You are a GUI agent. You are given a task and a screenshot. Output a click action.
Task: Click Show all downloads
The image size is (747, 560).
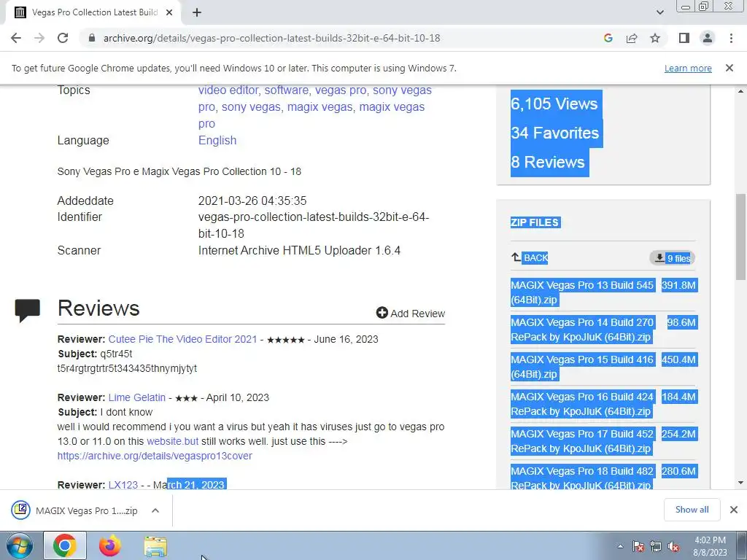click(x=692, y=510)
